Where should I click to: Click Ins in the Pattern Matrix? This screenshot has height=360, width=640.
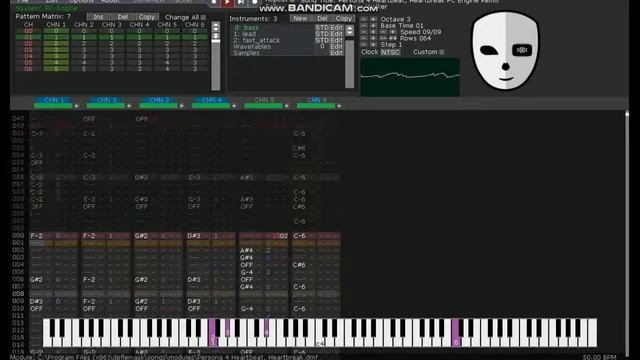(98, 17)
